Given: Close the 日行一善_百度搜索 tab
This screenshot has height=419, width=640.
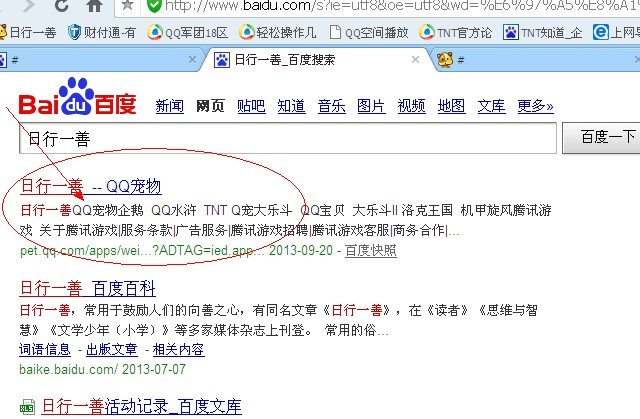Looking at the screenshot, I should (x=416, y=60).
